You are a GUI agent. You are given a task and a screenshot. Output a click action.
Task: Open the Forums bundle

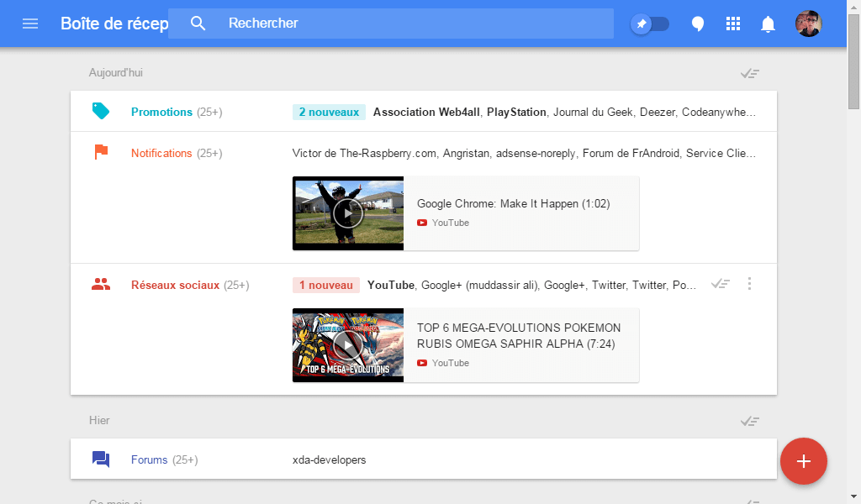click(x=424, y=459)
